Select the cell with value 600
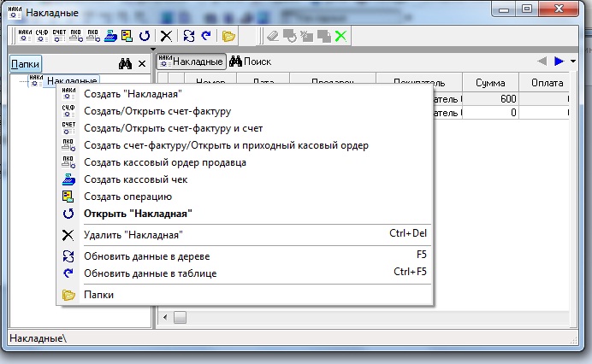Image resolution: width=592 pixels, height=364 pixels. click(x=490, y=99)
